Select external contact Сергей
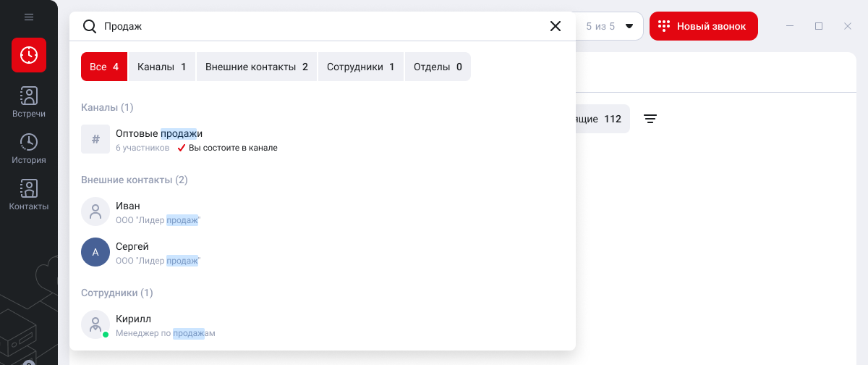The width and height of the screenshot is (868, 365). tap(132, 252)
